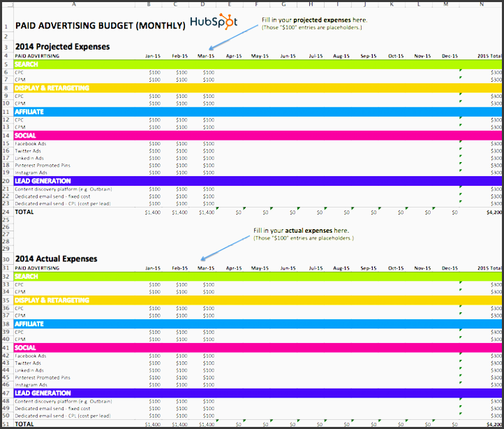The image size is (504, 429).
Task: Select the row 1 header
Action: [6, 27]
